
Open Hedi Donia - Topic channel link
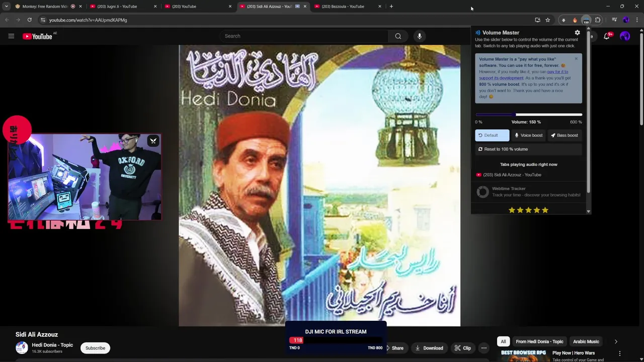coord(52,345)
